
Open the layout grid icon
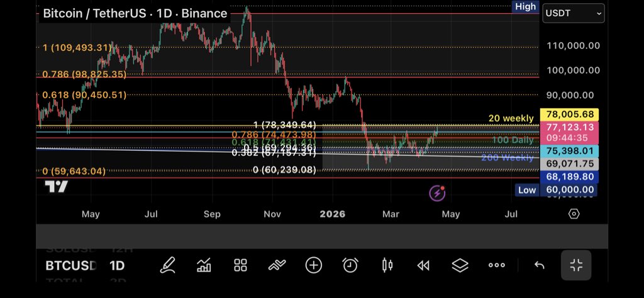click(241, 265)
